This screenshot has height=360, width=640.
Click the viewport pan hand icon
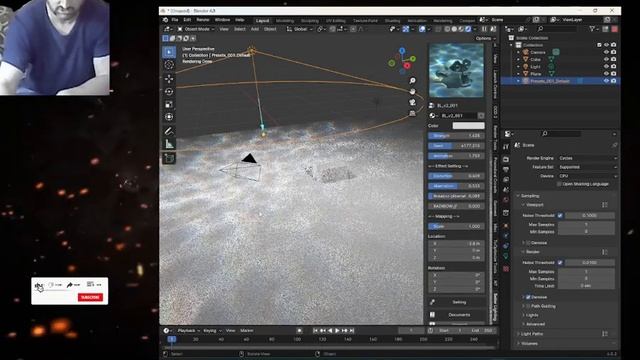[x=412, y=91]
